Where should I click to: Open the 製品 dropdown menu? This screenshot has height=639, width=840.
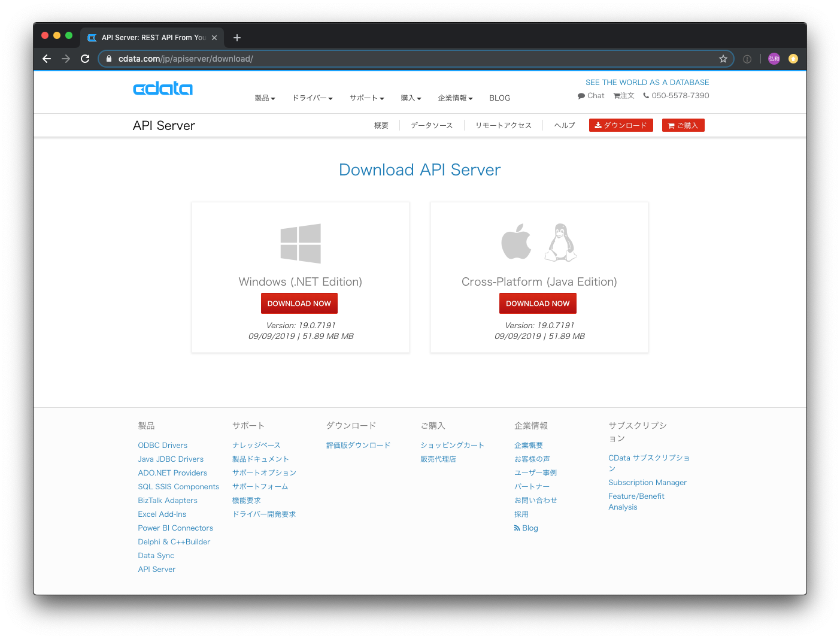265,98
